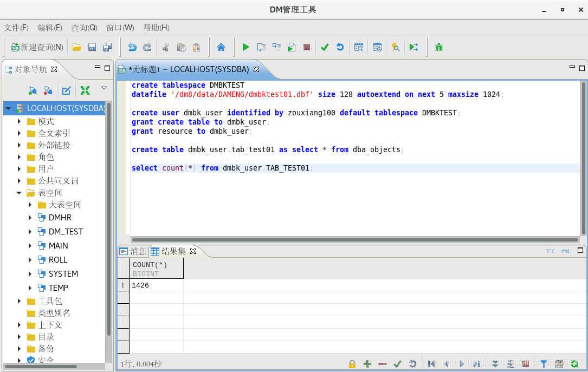
Task: Click the Save All icon with stacked floppy disks
Action: point(107,47)
